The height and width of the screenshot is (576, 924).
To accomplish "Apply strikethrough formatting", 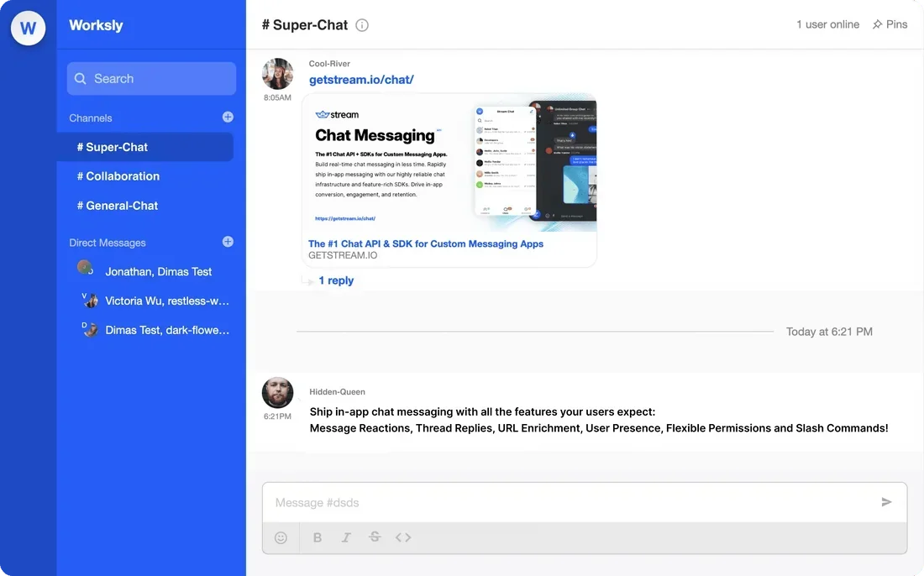I will point(374,537).
